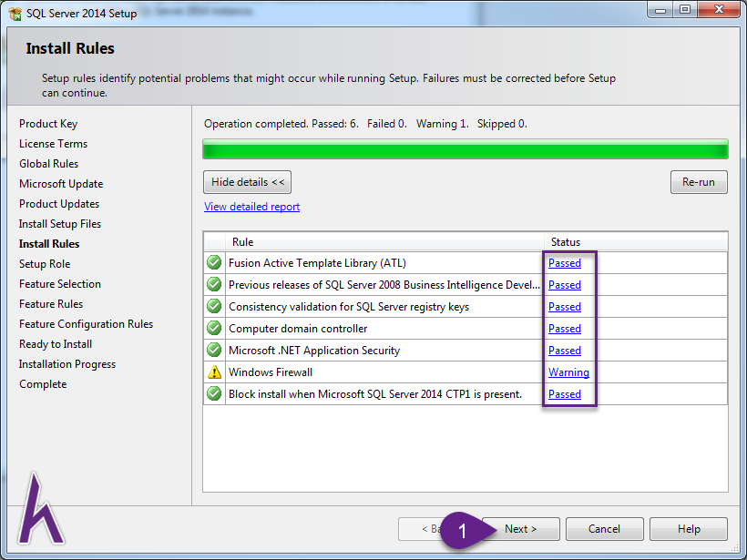This screenshot has width=747, height=560.
Task: Click the green check icon beside Microsoft .NET Application Security
Action: [x=214, y=350]
